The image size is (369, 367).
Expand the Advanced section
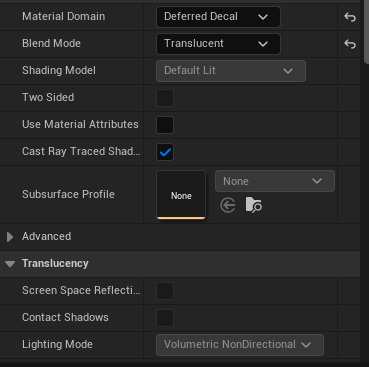(10, 237)
